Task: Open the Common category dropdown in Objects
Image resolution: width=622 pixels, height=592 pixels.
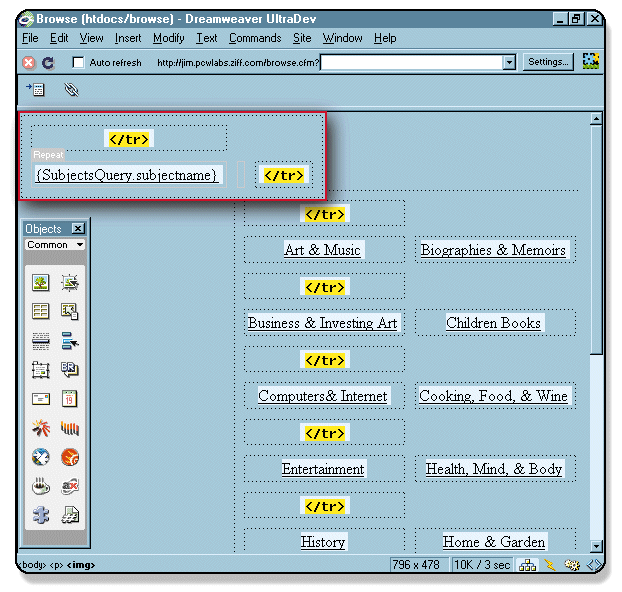Action: pyautogui.click(x=55, y=245)
